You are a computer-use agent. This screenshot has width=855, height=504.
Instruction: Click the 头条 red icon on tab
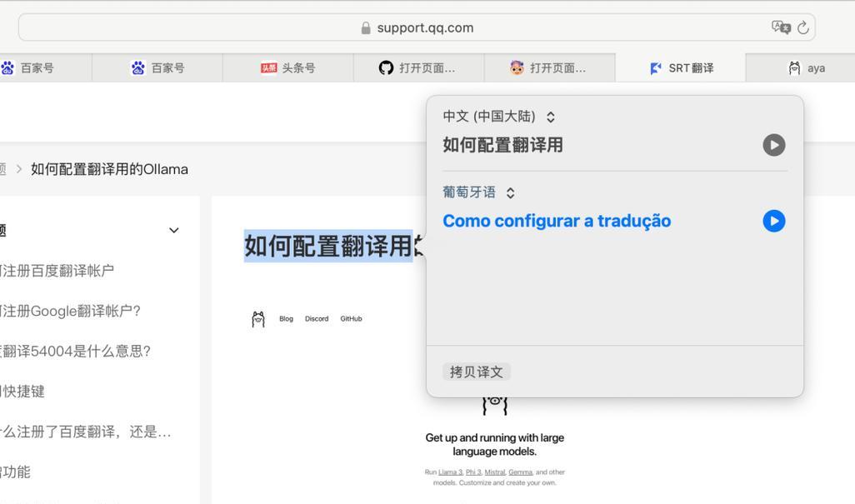(x=269, y=68)
